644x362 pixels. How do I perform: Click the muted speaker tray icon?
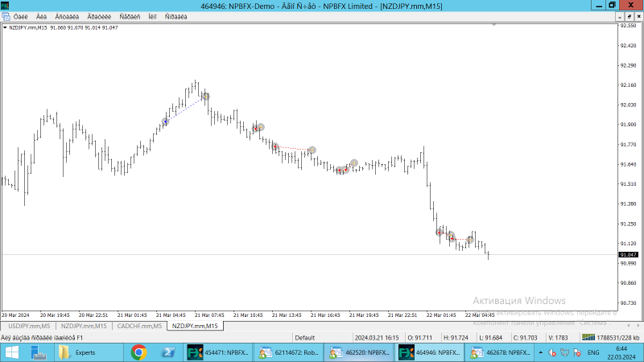pyautogui.click(x=552, y=352)
